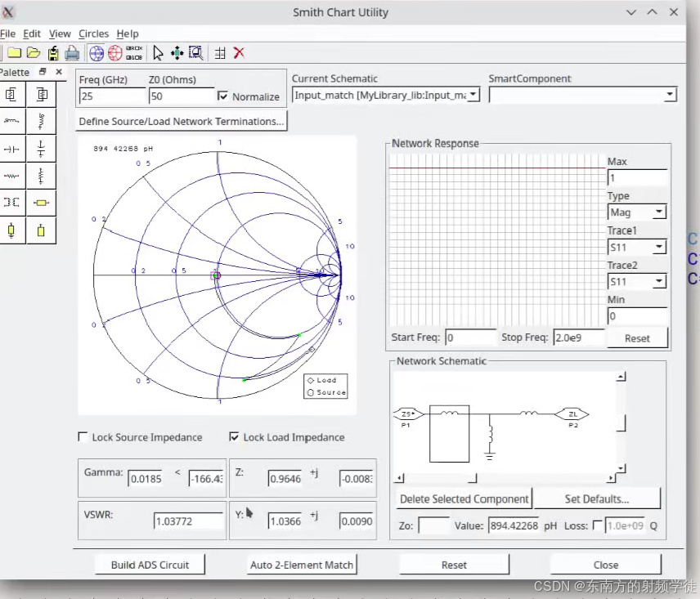Toggle the grid lines toolbar icon

coord(220,53)
